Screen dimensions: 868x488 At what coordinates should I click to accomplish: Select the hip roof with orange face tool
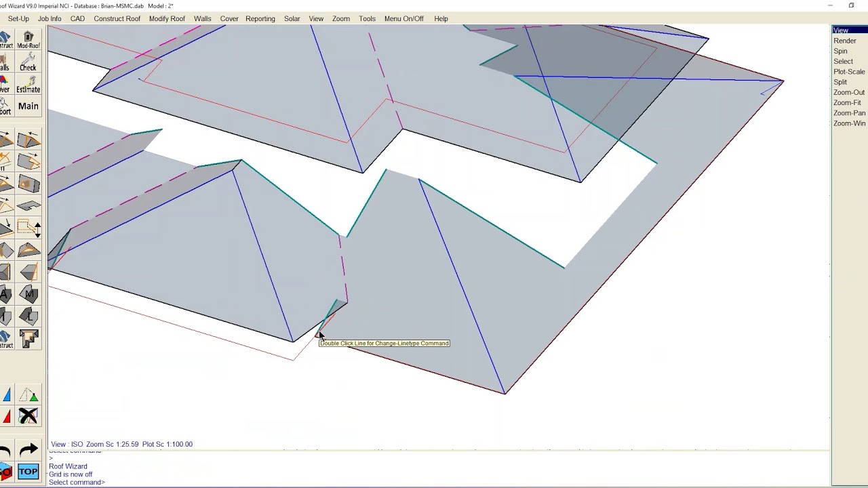tap(28, 251)
